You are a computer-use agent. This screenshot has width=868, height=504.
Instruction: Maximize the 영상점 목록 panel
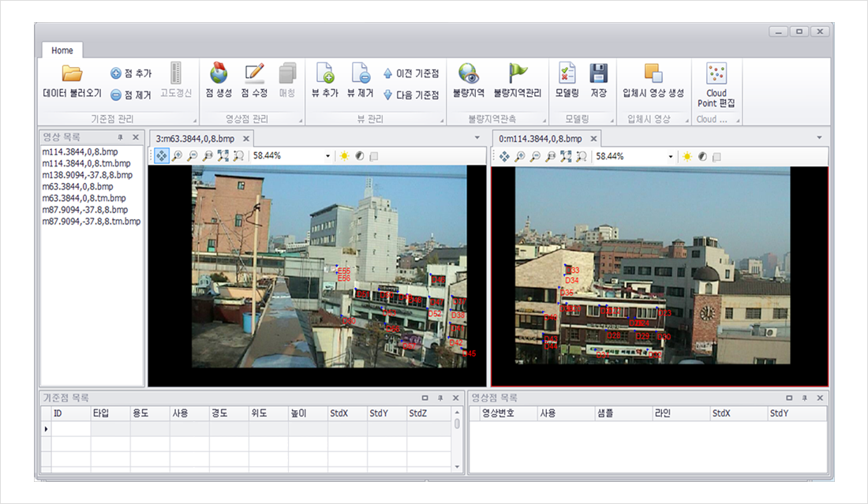pyautogui.click(x=789, y=398)
